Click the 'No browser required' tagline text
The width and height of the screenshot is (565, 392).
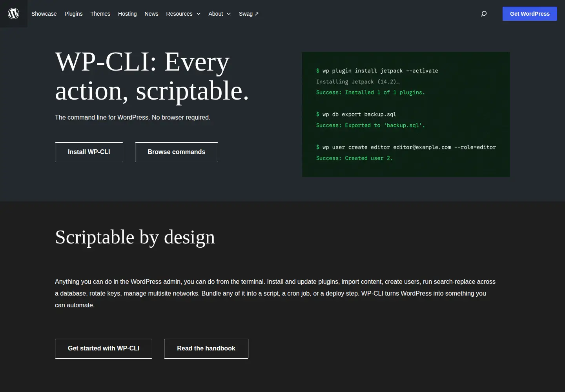(x=181, y=118)
